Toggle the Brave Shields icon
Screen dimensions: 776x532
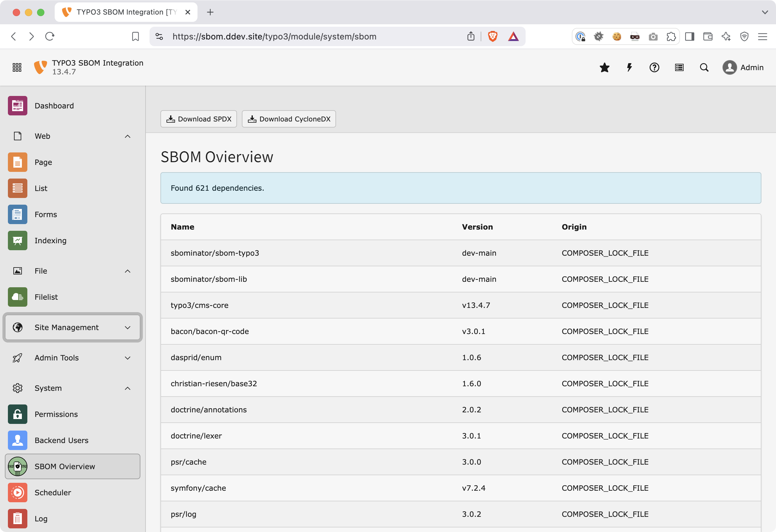[493, 36]
